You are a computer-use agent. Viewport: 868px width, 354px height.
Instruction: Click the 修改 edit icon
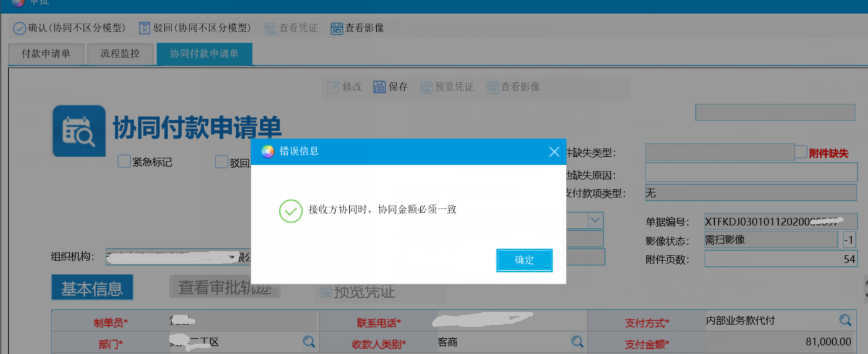tap(333, 87)
